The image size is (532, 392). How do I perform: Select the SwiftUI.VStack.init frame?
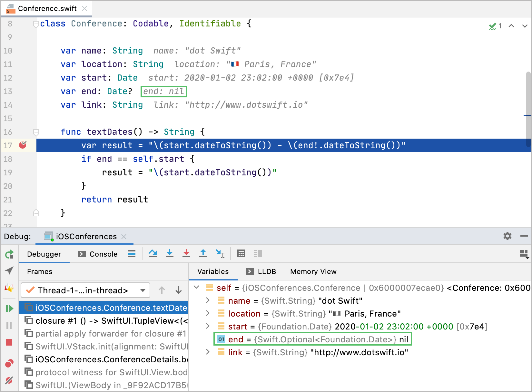(x=104, y=347)
